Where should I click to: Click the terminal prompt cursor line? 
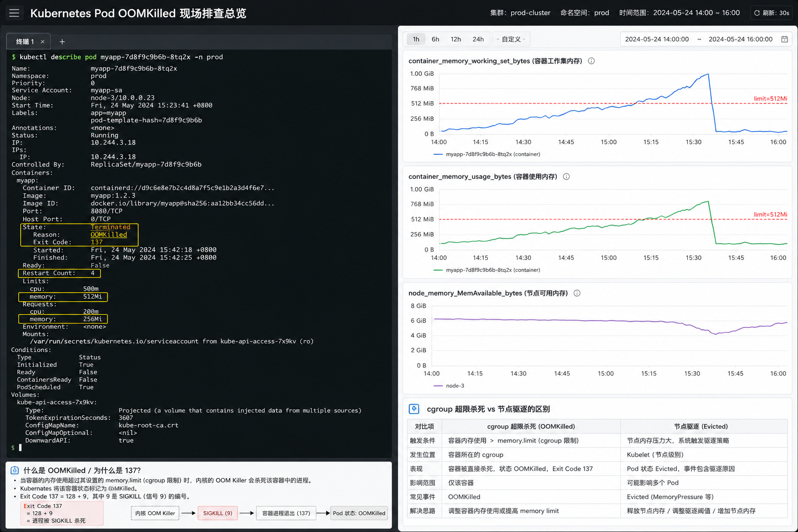[x=17, y=448]
